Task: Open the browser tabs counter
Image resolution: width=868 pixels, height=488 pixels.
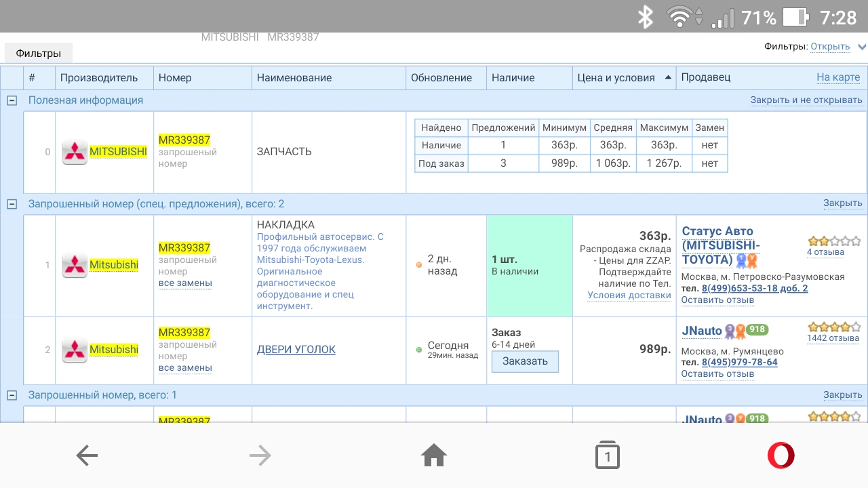Action: tap(607, 456)
